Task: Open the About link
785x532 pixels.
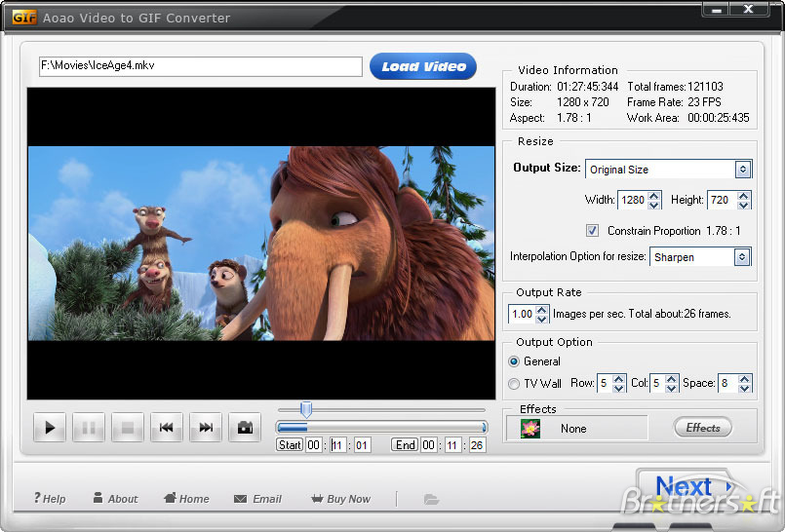Action: point(115,499)
